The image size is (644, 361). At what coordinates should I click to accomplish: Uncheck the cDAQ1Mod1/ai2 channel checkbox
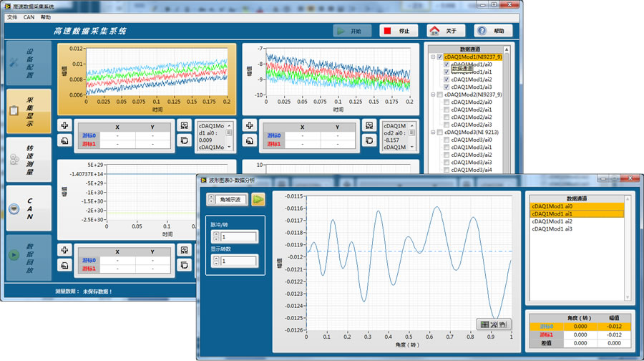click(x=447, y=80)
